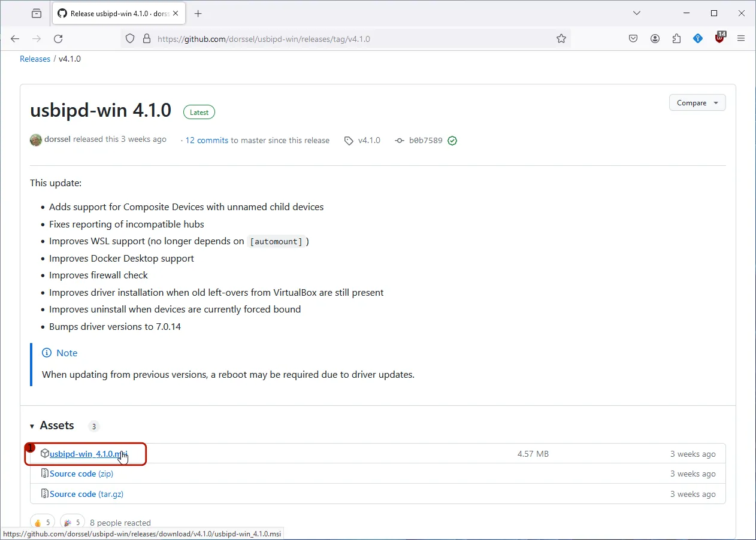The image size is (756, 540).
Task: Click the package icon next to usbipd-win_4.1.0.msi
Action: (45, 453)
